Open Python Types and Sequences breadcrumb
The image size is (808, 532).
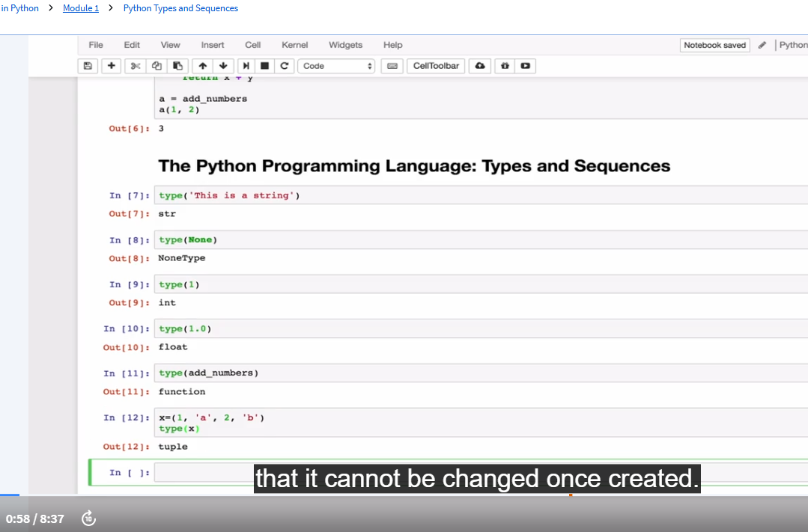pos(180,8)
